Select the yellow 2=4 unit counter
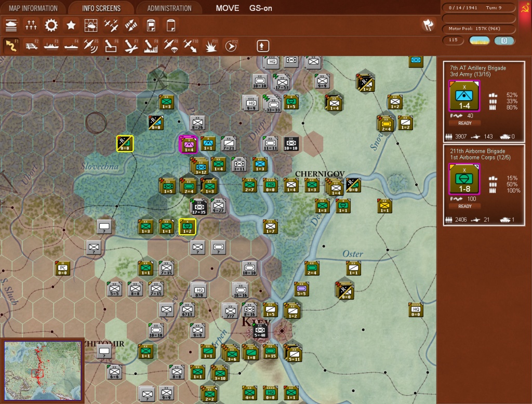532x404 pixels. click(386, 124)
